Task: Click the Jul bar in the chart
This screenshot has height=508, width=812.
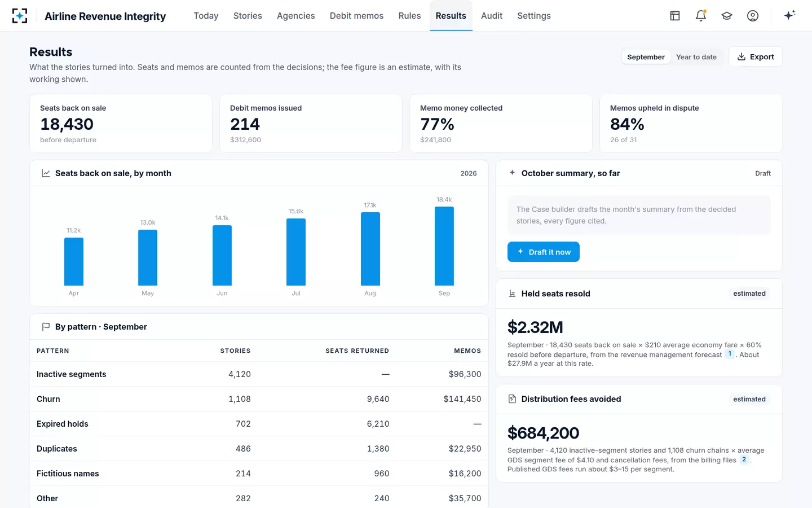Action: 296,252
